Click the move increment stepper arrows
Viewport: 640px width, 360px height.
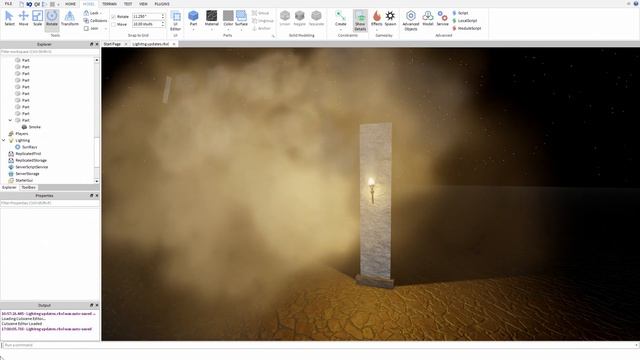(x=163, y=24)
